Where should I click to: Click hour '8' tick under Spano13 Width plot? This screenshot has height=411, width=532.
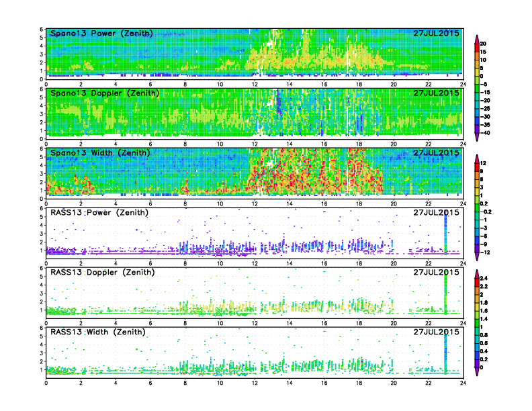pos(185,203)
